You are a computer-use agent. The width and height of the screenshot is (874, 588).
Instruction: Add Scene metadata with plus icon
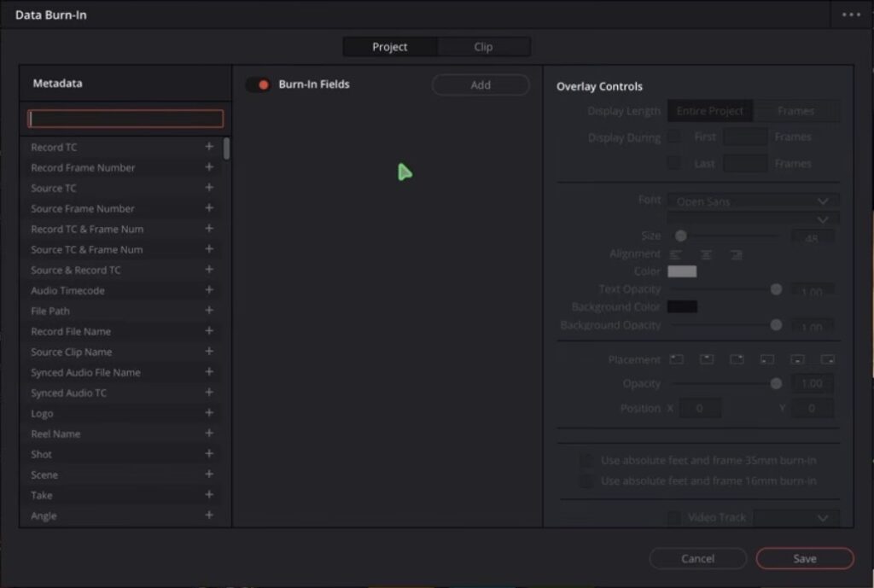pyautogui.click(x=209, y=474)
